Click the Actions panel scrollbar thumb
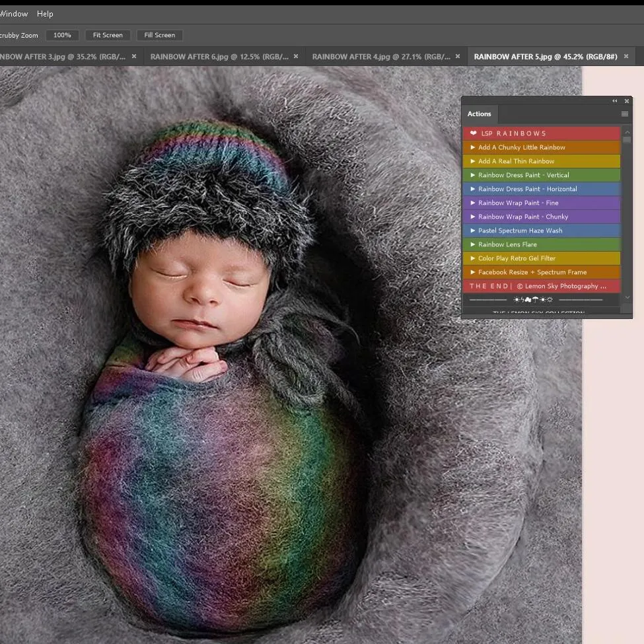644x644 pixels. (627, 139)
